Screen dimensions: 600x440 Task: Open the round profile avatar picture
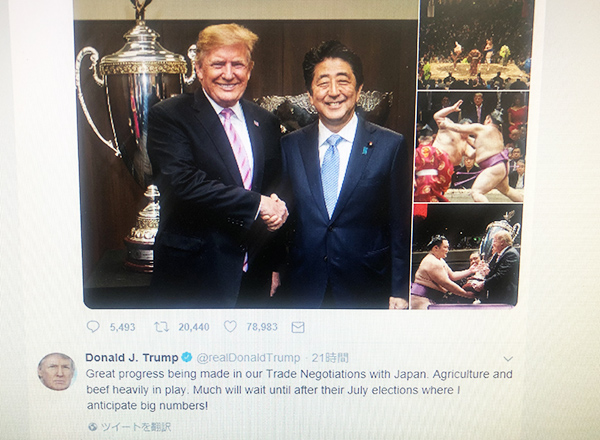57,372
